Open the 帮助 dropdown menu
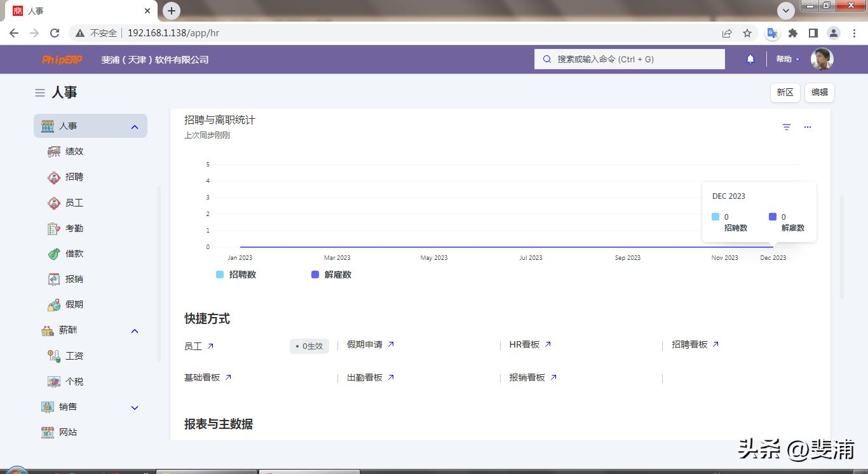Viewport: 868px width, 474px height. click(x=787, y=58)
